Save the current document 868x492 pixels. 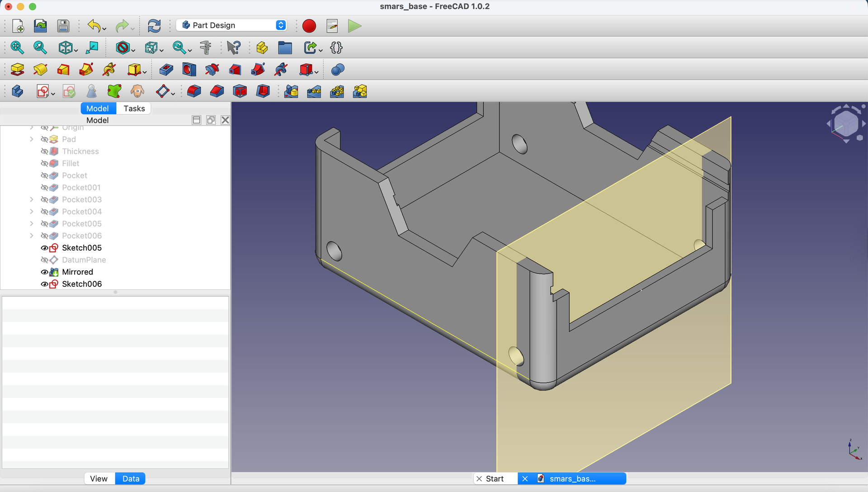[x=63, y=26]
